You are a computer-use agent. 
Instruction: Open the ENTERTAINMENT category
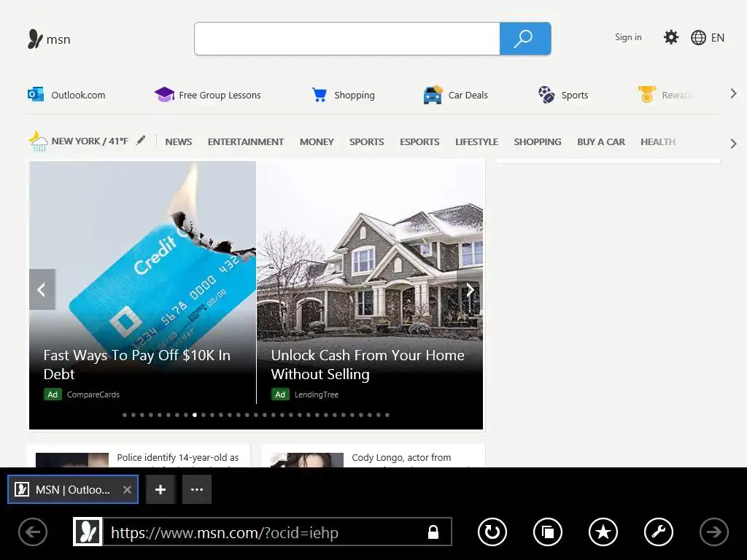tap(246, 142)
